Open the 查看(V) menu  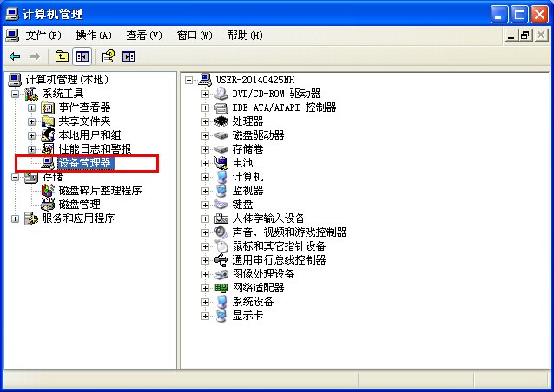pyautogui.click(x=144, y=36)
